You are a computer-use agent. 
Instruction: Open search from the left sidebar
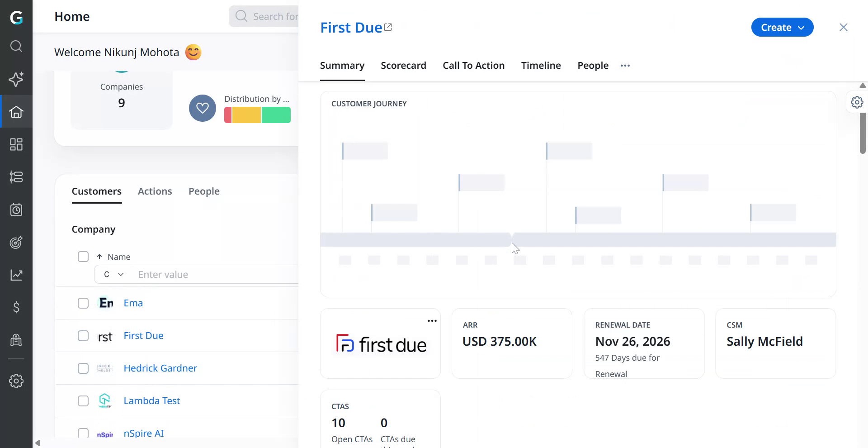coord(17,46)
